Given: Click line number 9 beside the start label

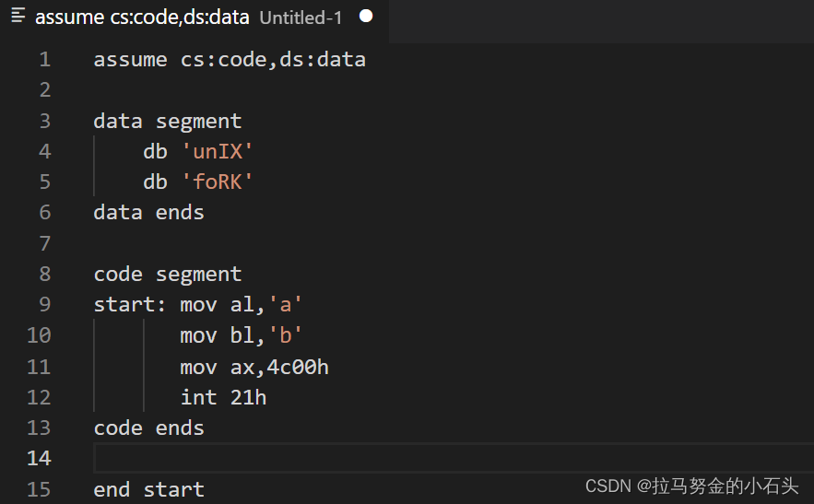Looking at the screenshot, I should [45, 304].
